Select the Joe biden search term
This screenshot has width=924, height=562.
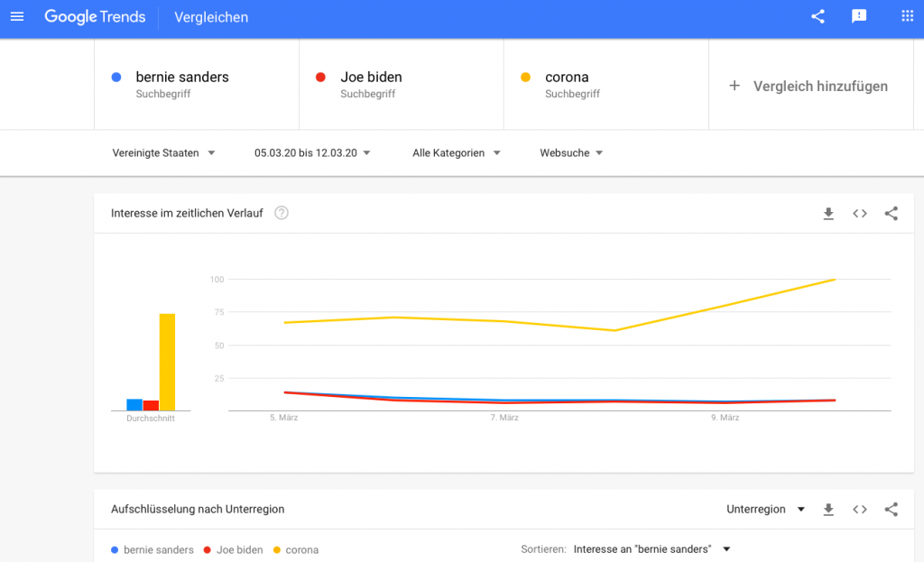coord(402,84)
